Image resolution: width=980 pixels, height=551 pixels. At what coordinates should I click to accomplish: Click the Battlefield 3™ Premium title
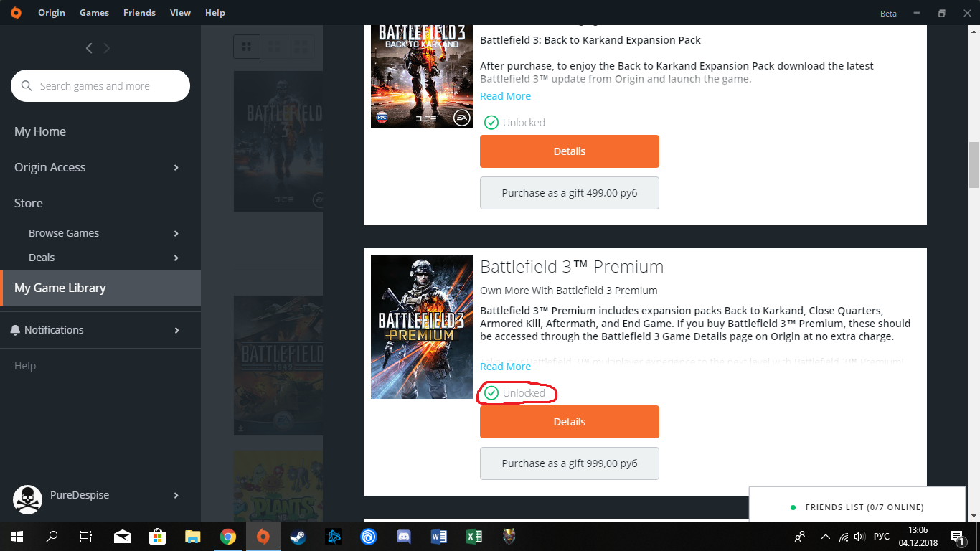(x=572, y=267)
